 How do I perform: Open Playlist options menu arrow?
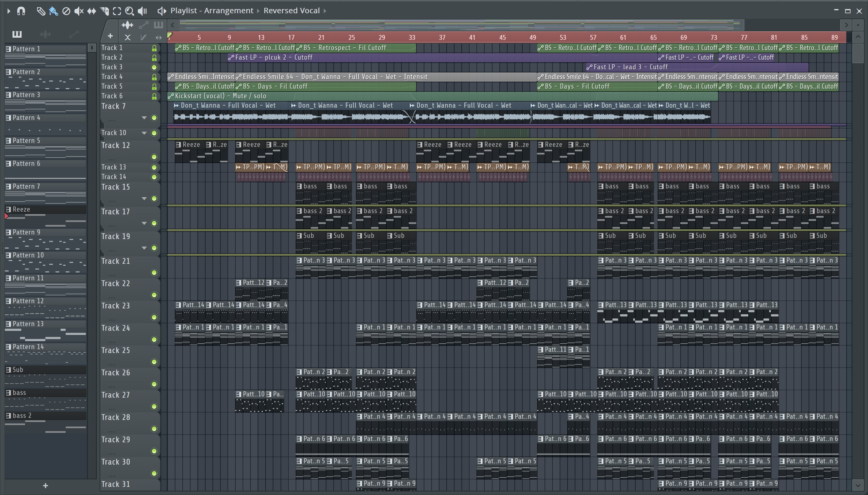[x=9, y=11]
